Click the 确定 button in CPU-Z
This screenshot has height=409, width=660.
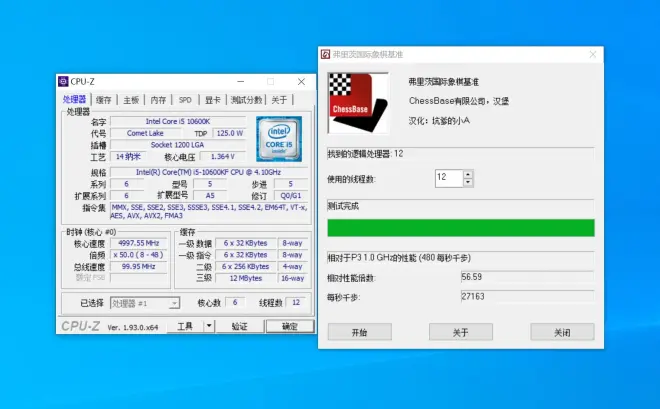(x=290, y=326)
